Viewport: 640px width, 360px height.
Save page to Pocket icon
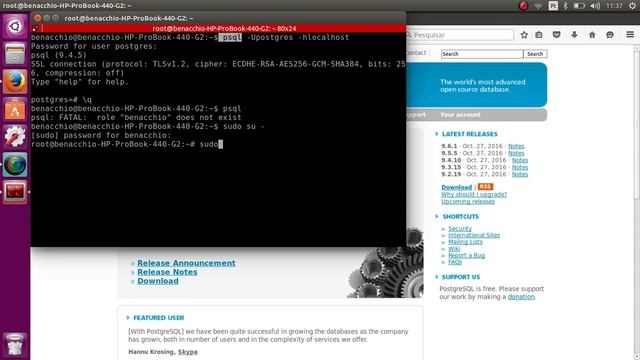(556, 35)
